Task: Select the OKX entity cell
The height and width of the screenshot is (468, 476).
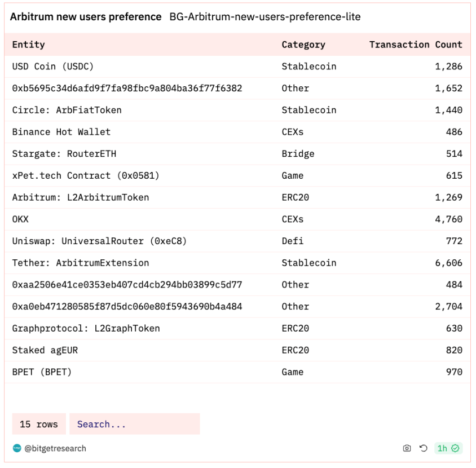Action: click(x=20, y=219)
